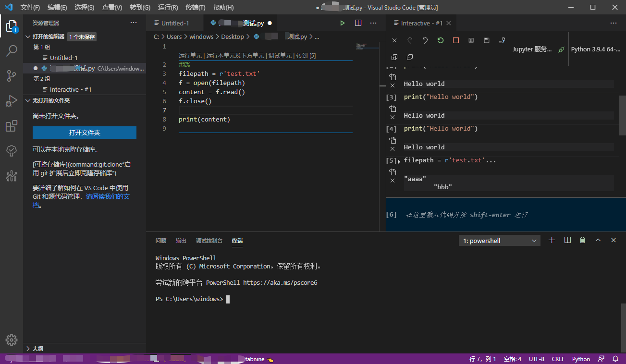The image size is (626, 364).
Task: Open the variable explorer table icon
Action: (x=471, y=40)
